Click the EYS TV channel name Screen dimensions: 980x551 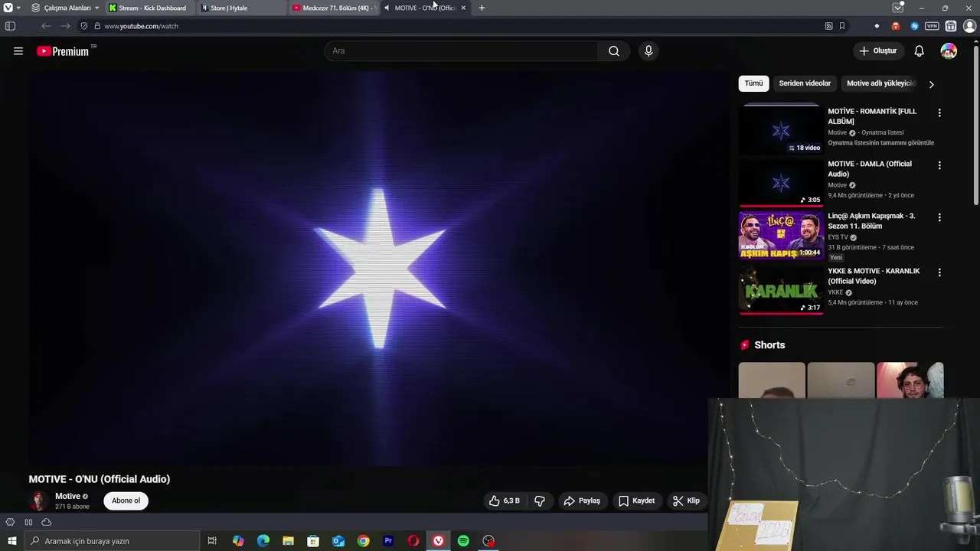[838, 237]
